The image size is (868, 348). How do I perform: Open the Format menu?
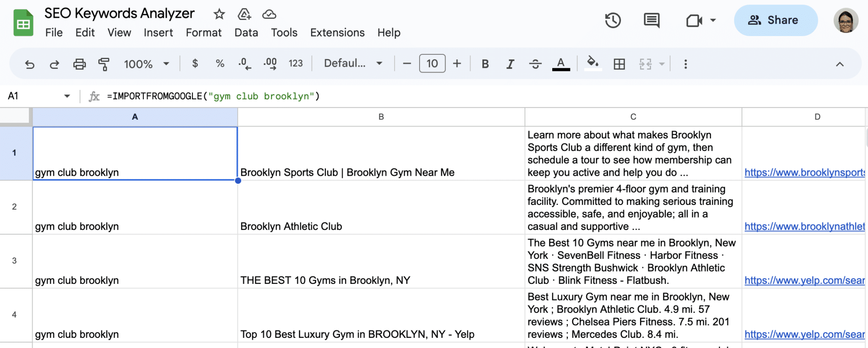[203, 33]
